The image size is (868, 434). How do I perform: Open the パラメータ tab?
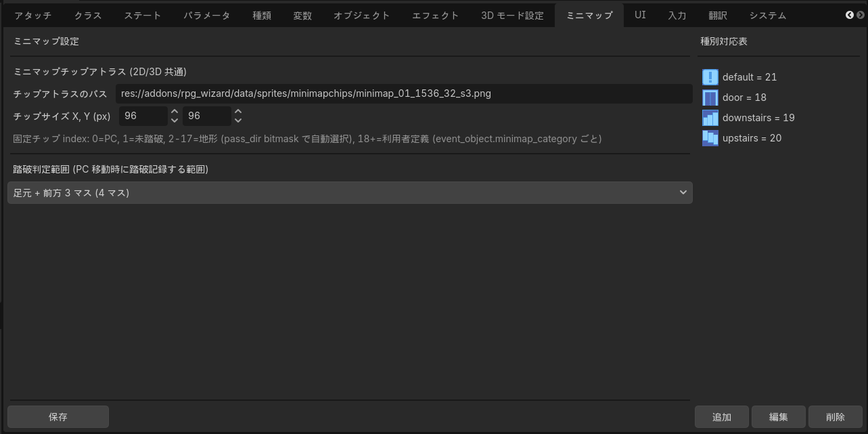pyautogui.click(x=206, y=16)
